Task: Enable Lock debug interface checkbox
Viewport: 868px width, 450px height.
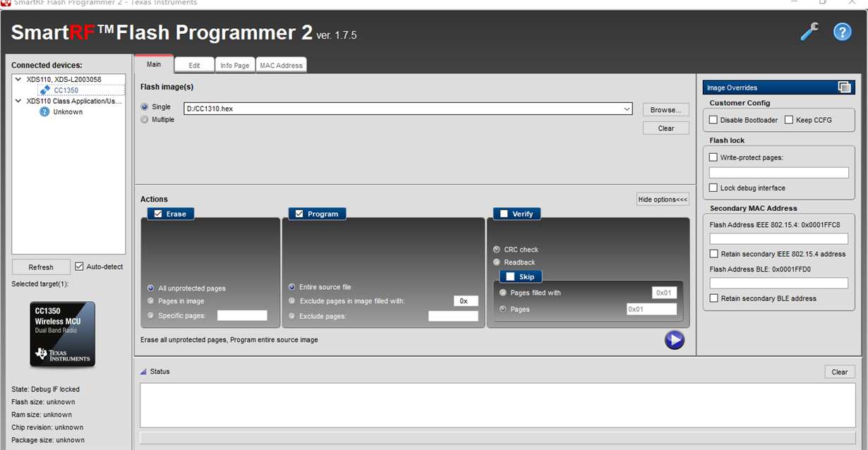Action: click(713, 188)
